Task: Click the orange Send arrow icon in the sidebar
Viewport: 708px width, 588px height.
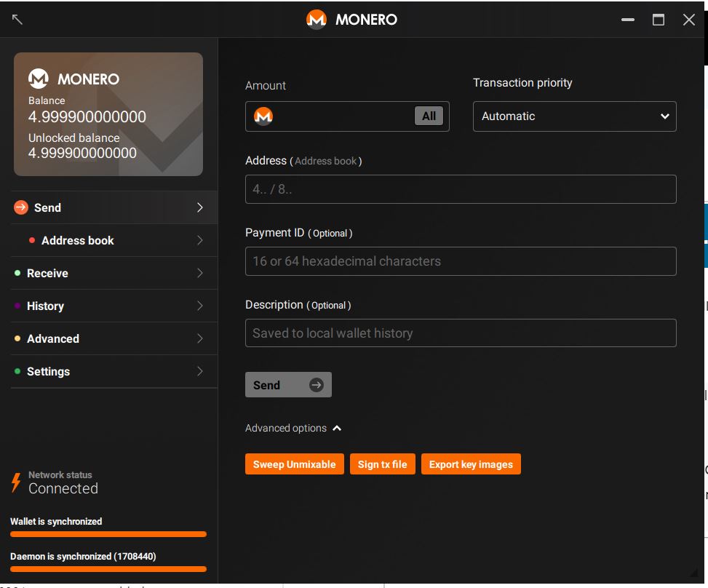Action: coord(21,207)
